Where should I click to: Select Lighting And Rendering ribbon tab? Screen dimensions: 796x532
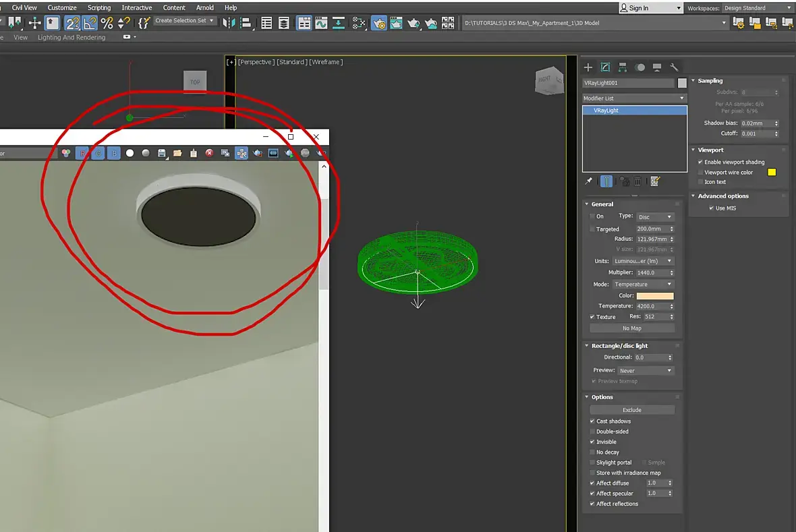click(x=72, y=37)
